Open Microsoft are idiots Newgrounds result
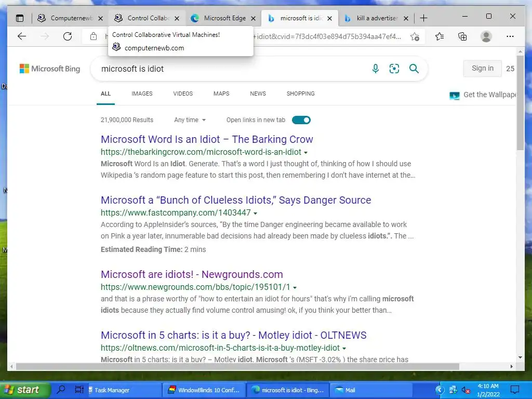This screenshot has height=399, width=532. (x=192, y=274)
